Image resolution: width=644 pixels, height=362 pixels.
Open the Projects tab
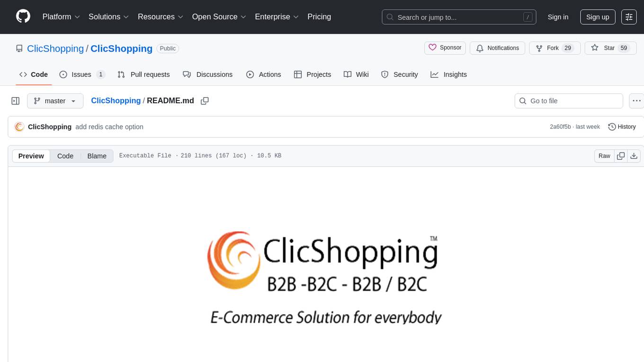pyautogui.click(x=313, y=74)
